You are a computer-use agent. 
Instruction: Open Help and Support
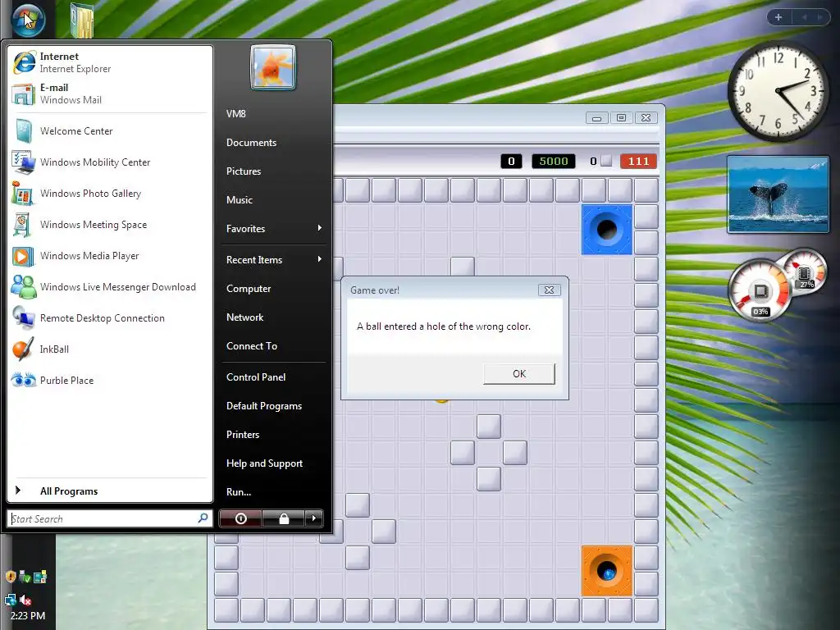[265, 463]
